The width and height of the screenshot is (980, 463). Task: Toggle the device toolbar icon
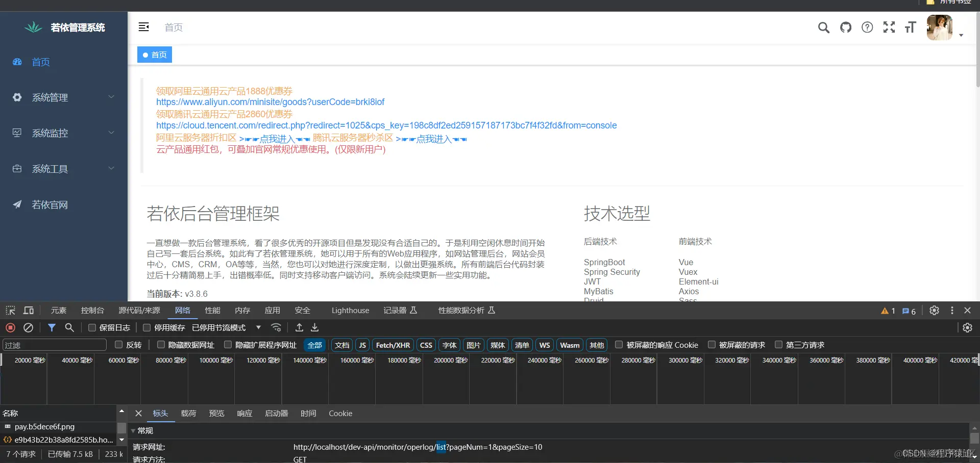29,311
